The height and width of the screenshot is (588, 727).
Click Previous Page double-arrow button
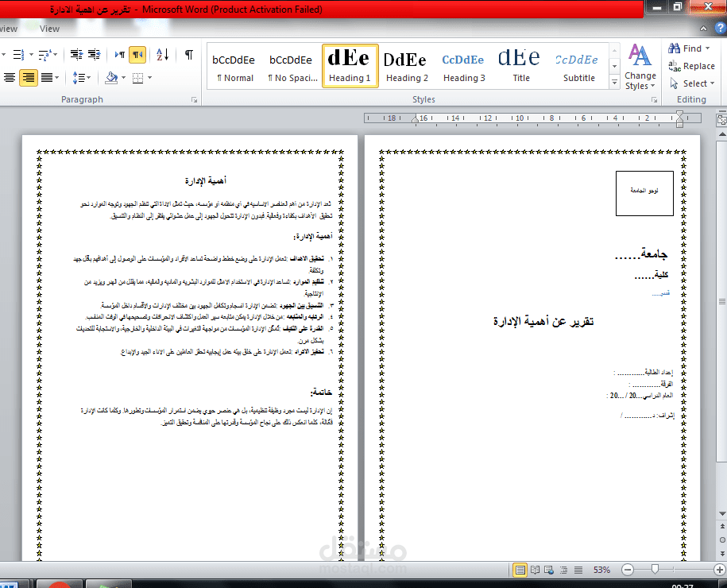[722, 527]
